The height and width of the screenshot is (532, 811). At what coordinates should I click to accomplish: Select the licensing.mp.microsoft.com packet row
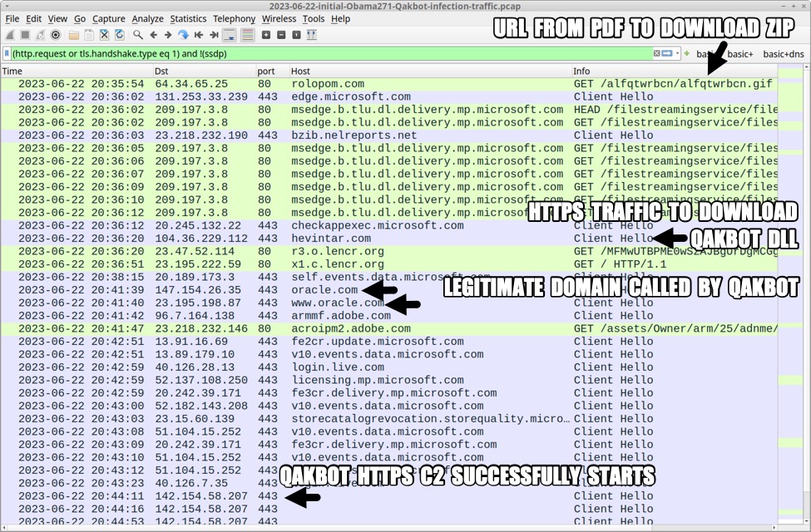click(389, 380)
